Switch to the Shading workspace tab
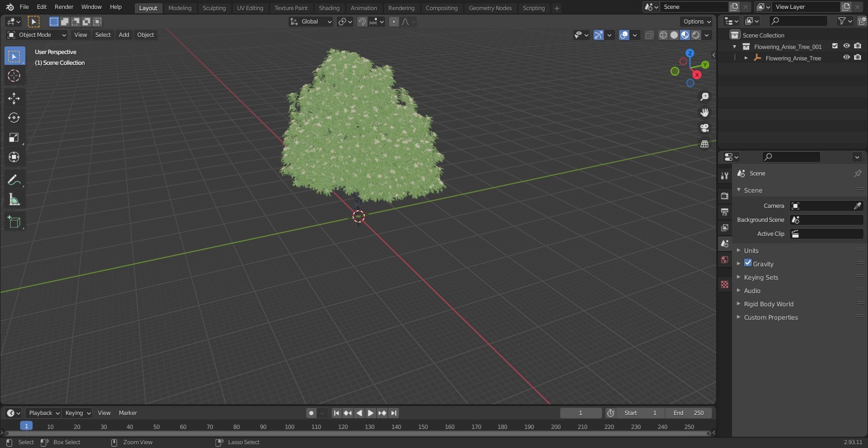Image resolution: width=868 pixels, height=448 pixels. 329,8
